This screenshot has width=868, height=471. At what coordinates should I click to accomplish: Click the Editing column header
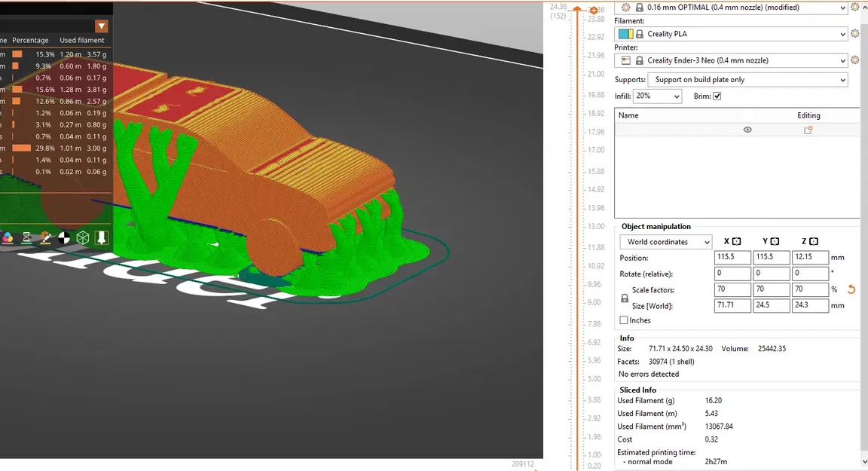click(x=808, y=115)
